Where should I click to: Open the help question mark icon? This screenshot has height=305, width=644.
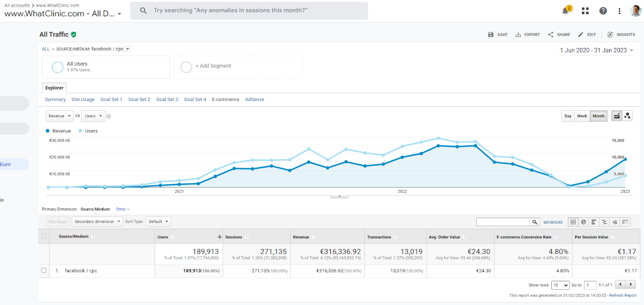603,11
